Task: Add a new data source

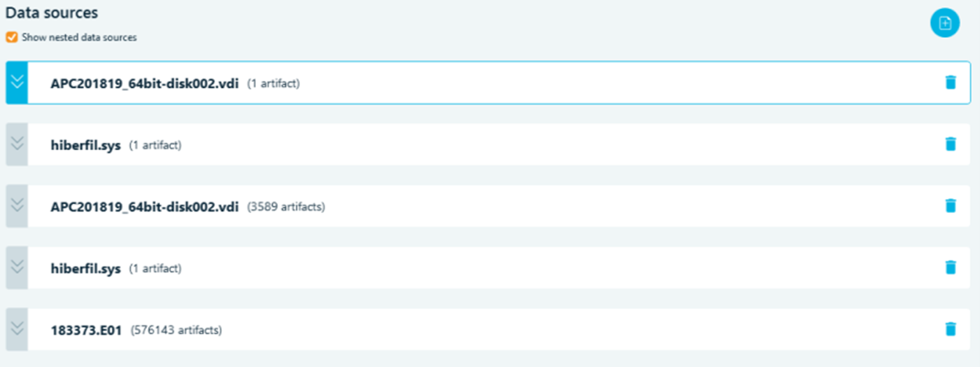Action: 944,23
